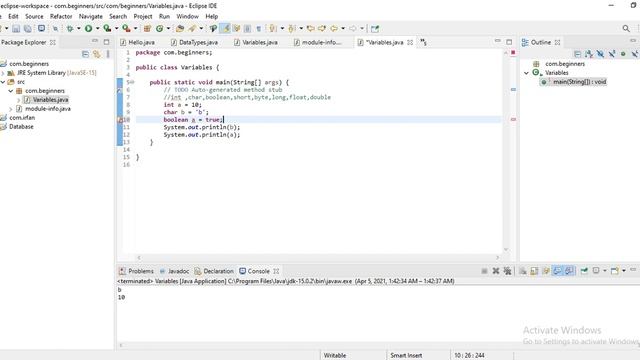
Task: Click the Display Selected Console icon
Action: tap(596, 271)
